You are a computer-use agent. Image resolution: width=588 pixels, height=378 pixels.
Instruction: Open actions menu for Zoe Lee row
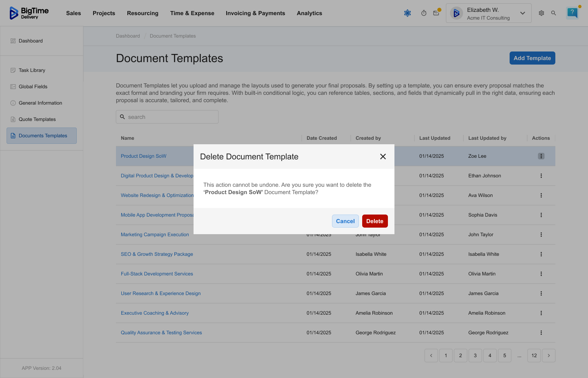[x=541, y=156]
